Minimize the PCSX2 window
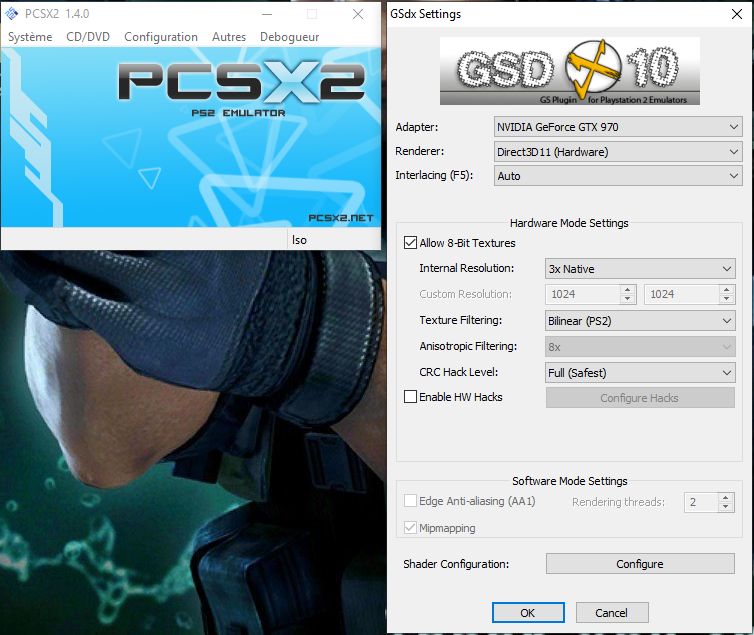This screenshot has height=635, width=754. 267,14
